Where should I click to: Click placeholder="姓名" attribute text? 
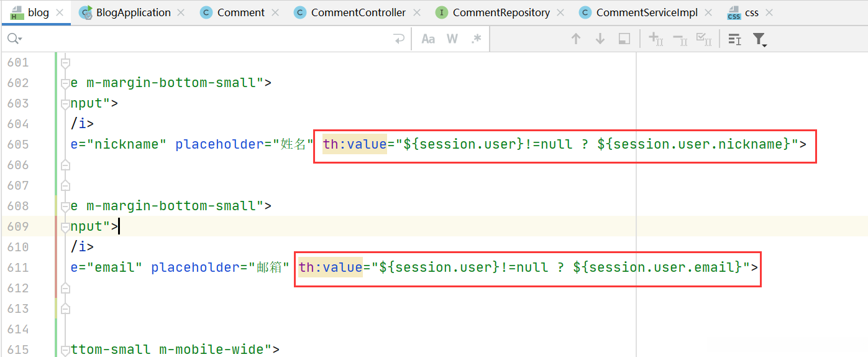245,144
